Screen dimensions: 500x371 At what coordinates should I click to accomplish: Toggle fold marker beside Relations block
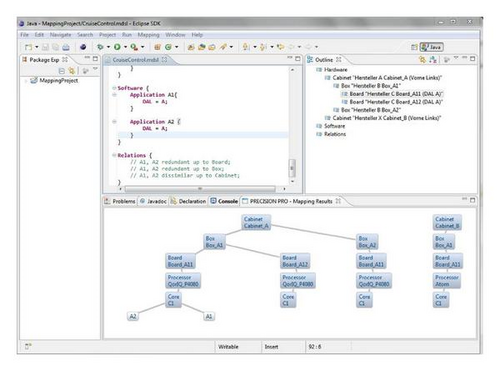tap(114, 155)
